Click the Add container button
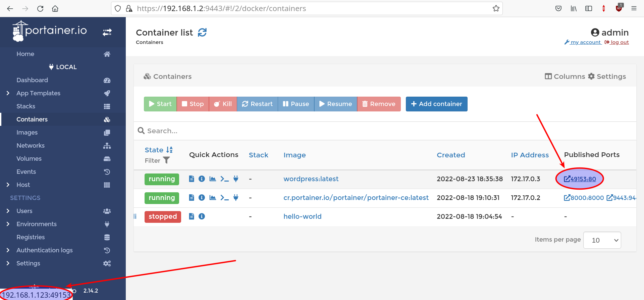Screen dimensions: 644x300 436,104
